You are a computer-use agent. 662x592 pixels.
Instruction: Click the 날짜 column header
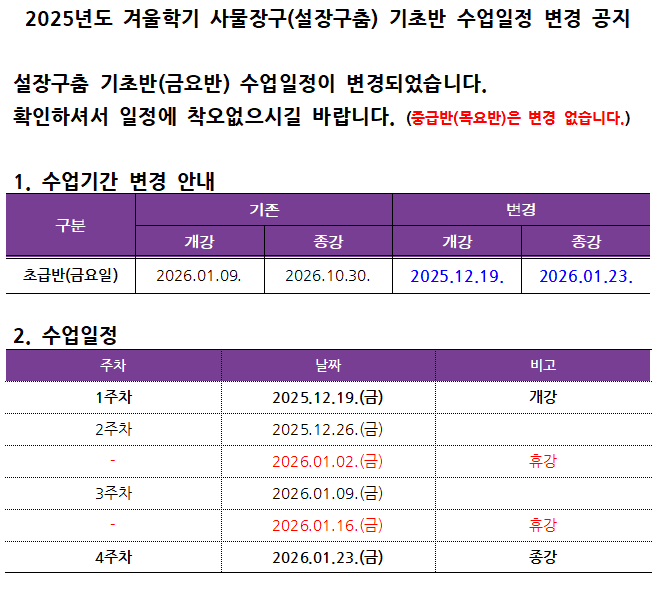tap(327, 365)
